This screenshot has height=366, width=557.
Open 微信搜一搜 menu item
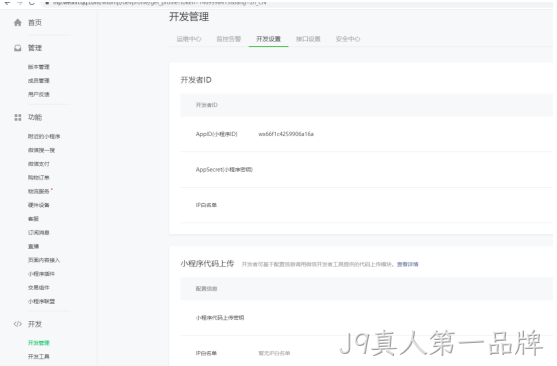pyautogui.click(x=41, y=150)
